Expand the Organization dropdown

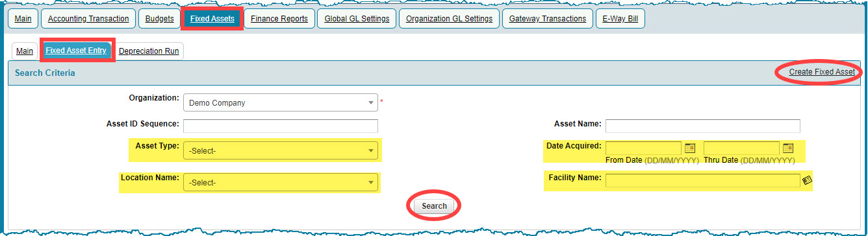pos(281,102)
